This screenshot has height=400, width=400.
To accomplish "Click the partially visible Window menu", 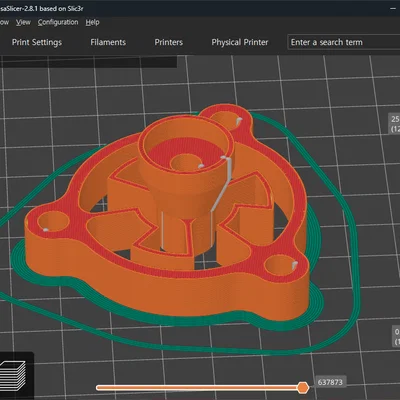I will tap(4, 22).
